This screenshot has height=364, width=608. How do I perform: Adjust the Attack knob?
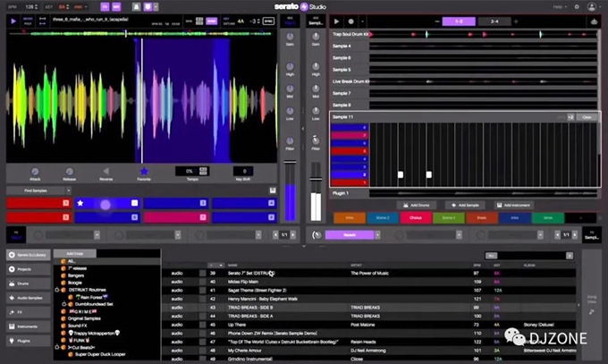[x=35, y=172]
